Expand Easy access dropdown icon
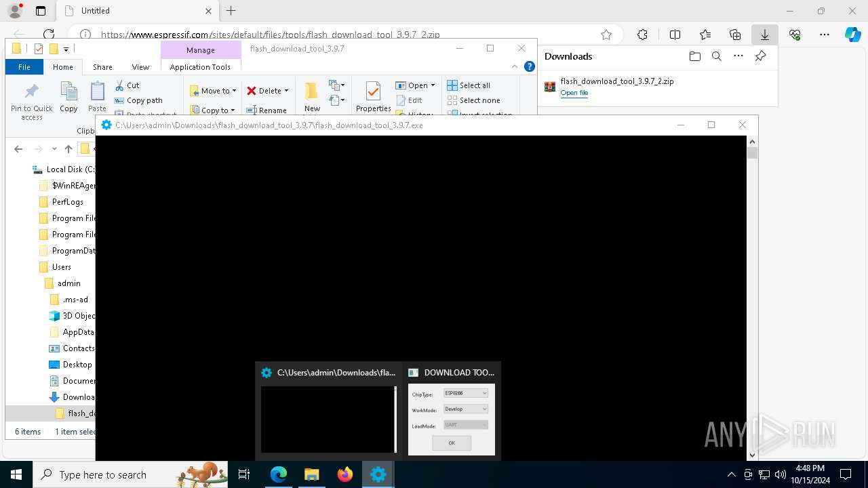This screenshot has height=488, width=868. click(337, 100)
